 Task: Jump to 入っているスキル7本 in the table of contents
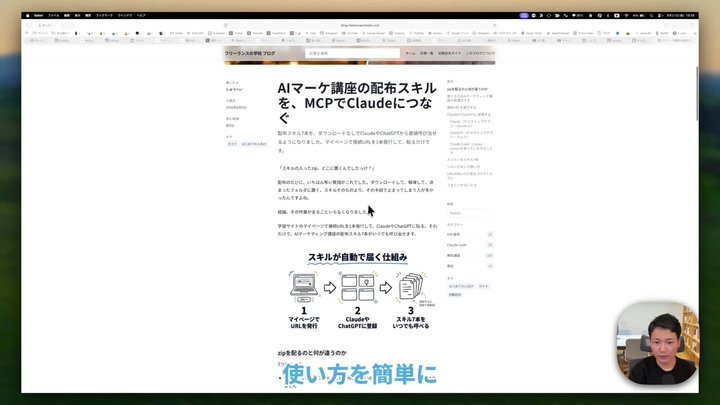[462, 159]
